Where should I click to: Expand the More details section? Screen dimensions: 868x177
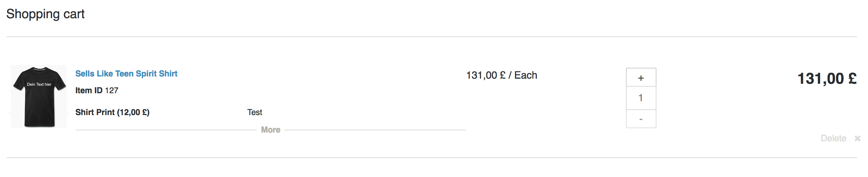(270, 130)
